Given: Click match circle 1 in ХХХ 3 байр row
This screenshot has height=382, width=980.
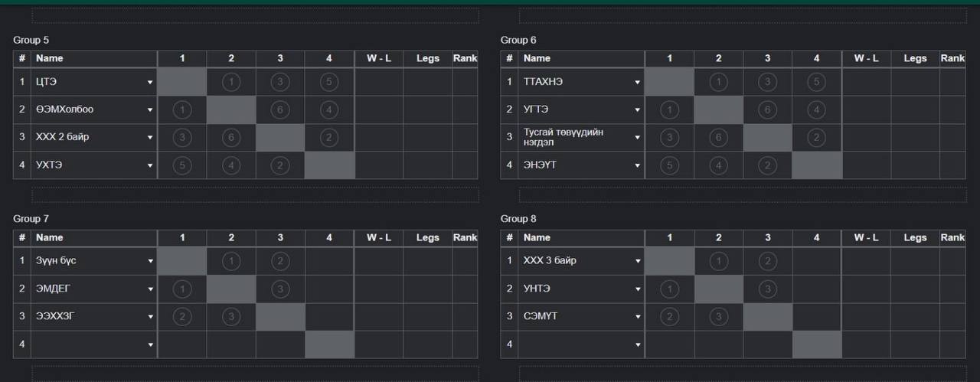Looking at the screenshot, I should (x=718, y=261).
